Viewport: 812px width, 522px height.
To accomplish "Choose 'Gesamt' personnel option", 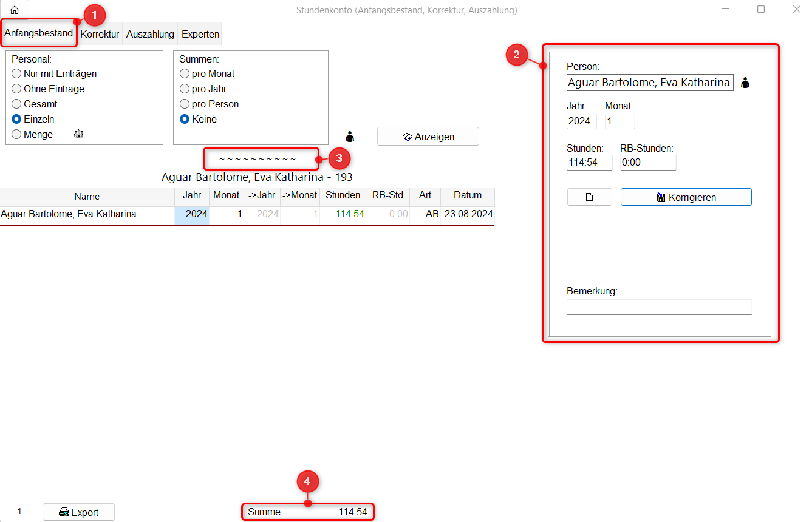I will pyautogui.click(x=16, y=104).
